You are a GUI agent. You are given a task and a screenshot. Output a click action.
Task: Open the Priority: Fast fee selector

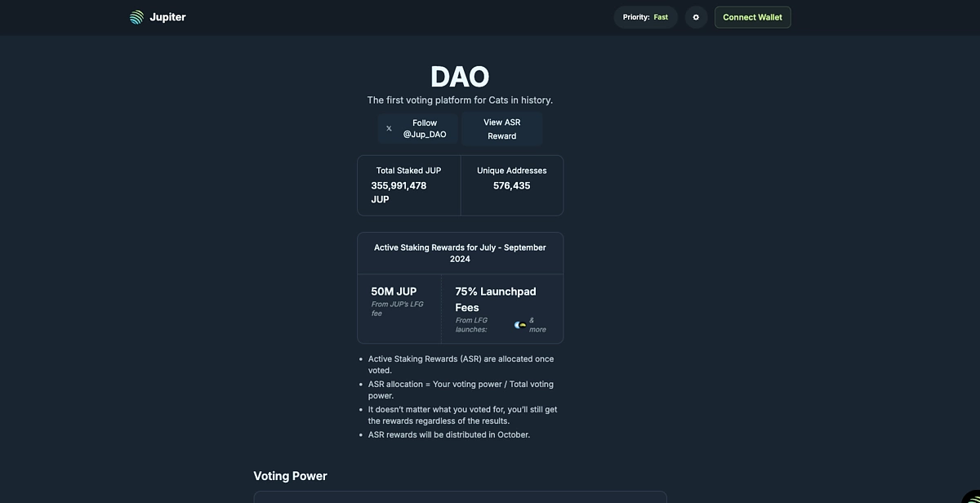click(645, 17)
